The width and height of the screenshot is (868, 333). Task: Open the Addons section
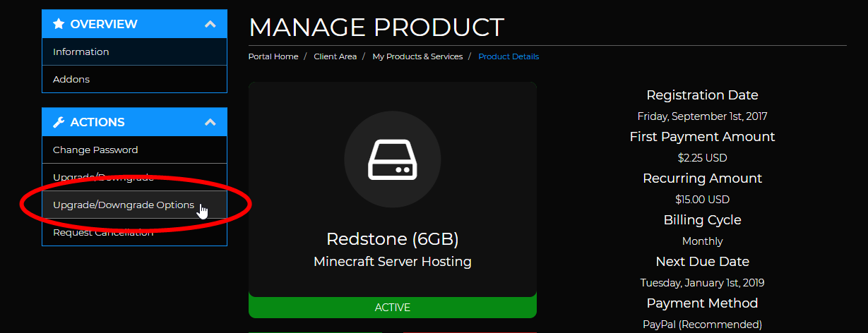tap(71, 79)
